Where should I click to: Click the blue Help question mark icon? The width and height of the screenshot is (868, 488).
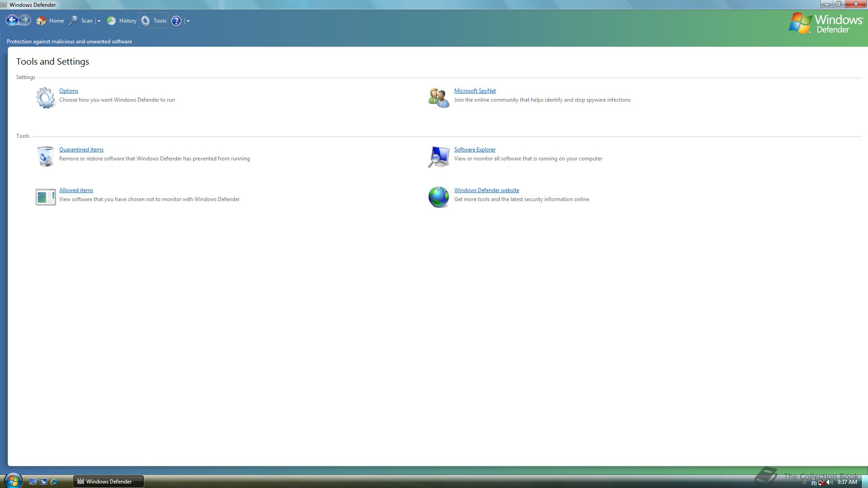coord(176,21)
